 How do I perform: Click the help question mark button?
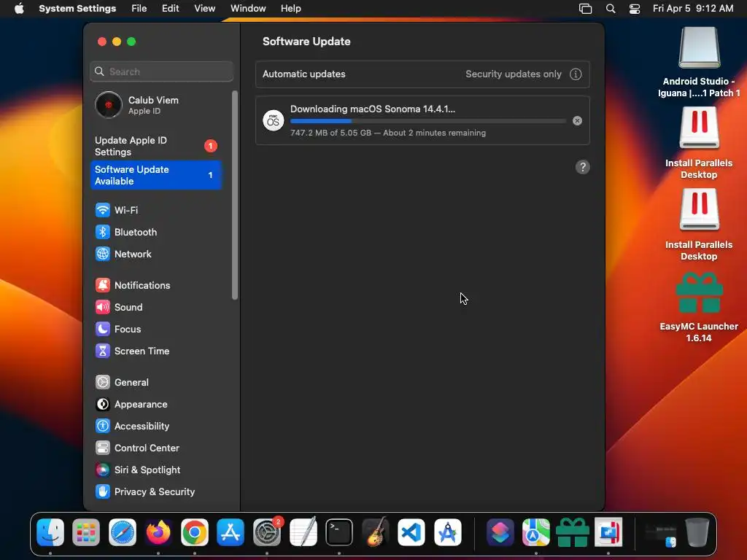pyautogui.click(x=582, y=167)
